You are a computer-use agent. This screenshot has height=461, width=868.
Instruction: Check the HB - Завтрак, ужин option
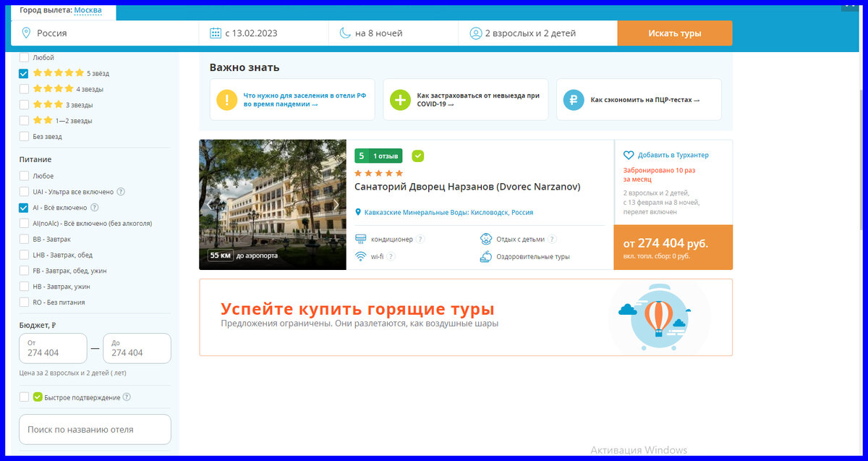click(x=24, y=287)
